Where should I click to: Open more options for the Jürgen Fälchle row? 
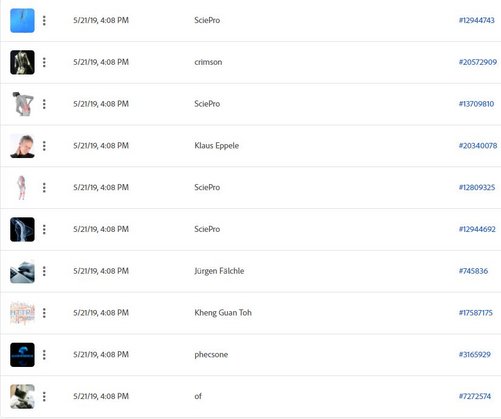tap(44, 271)
